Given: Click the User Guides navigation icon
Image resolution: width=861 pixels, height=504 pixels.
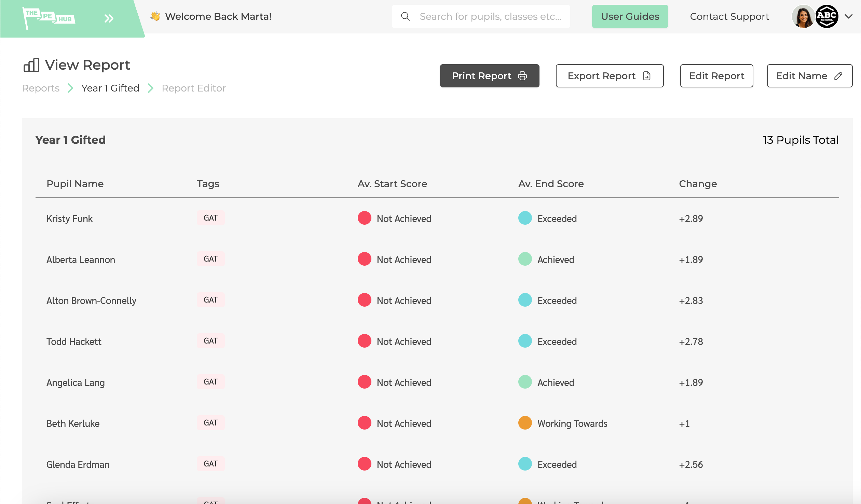Looking at the screenshot, I should click(x=630, y=16).
